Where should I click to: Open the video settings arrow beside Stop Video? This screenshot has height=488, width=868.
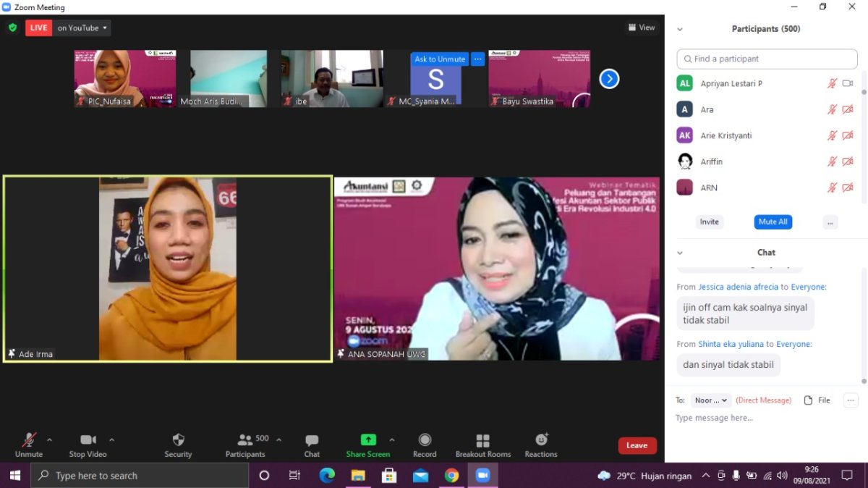coord(111,438)
